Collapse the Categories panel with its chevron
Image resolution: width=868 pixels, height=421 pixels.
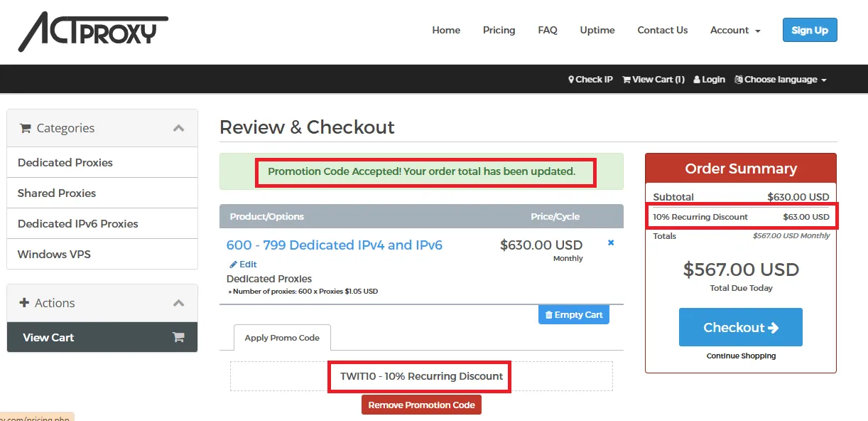click(178, 127)
